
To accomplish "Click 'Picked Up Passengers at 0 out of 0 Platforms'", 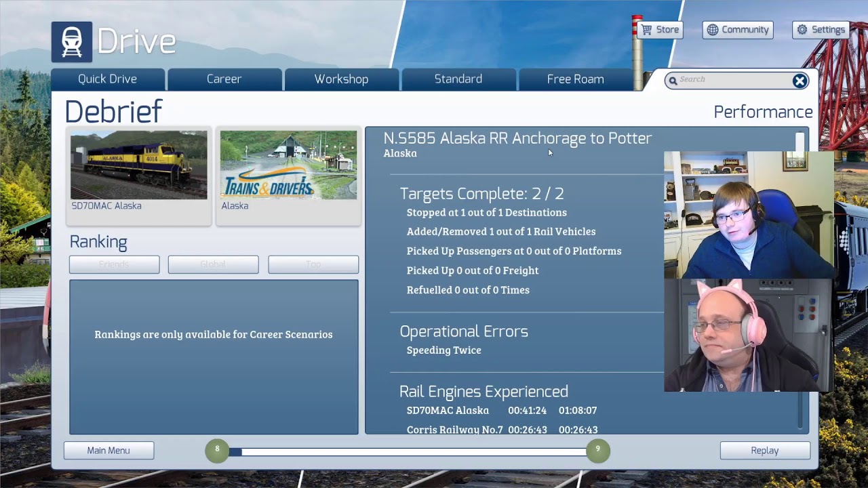I will [514, 251].
